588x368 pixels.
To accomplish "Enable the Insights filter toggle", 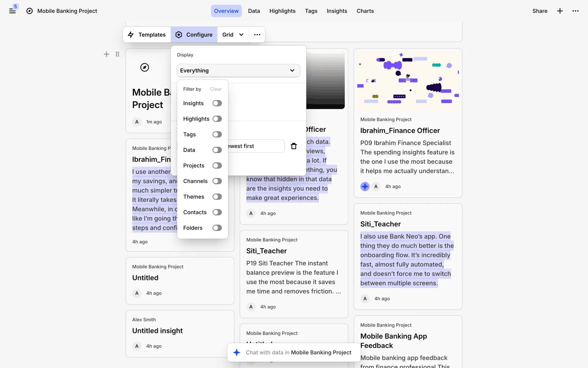I will (217, 103).
